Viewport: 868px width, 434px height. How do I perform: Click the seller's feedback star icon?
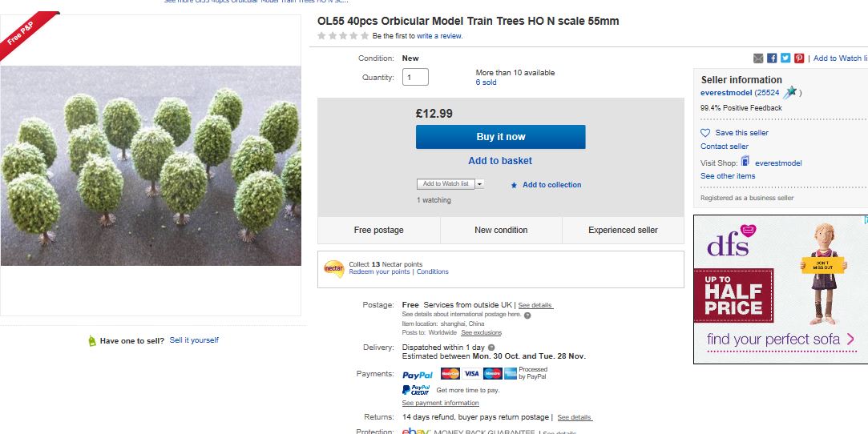coord(790,92)
